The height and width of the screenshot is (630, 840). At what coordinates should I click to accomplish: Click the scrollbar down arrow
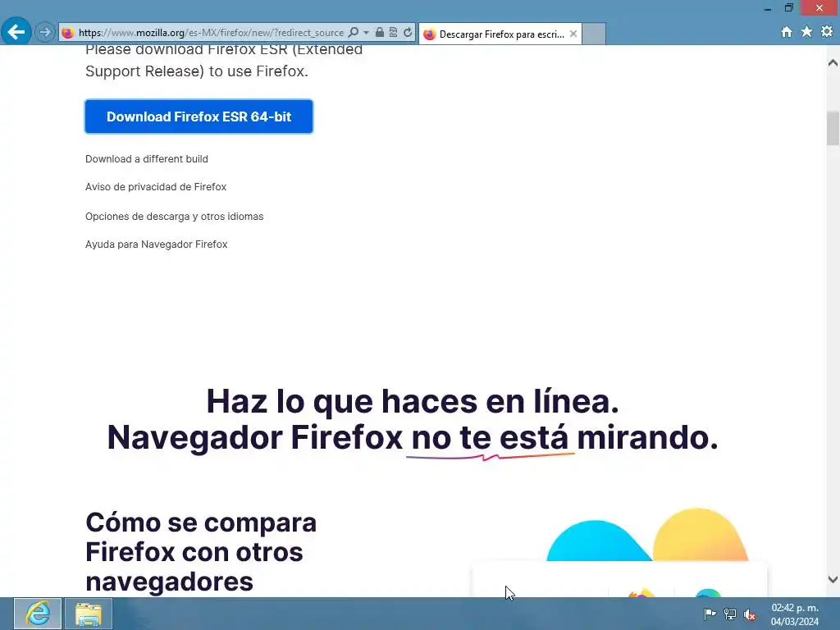(x=833, y=579)
